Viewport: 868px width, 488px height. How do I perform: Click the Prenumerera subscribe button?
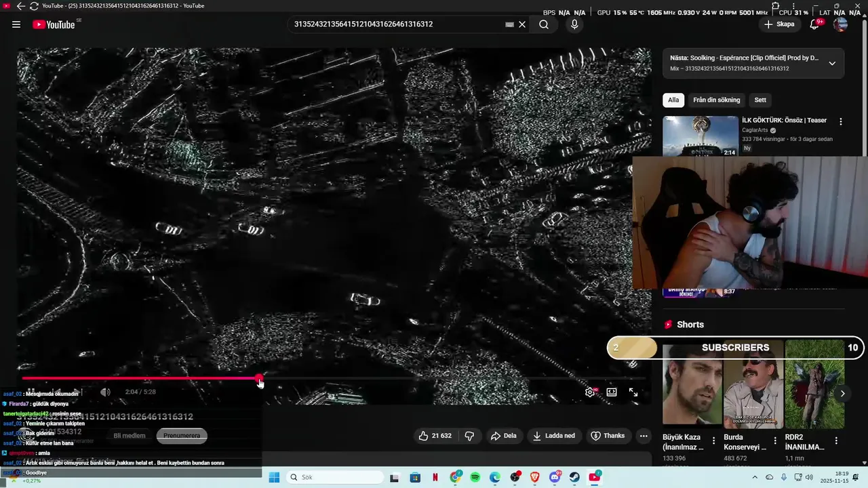(x=182, y=436)
